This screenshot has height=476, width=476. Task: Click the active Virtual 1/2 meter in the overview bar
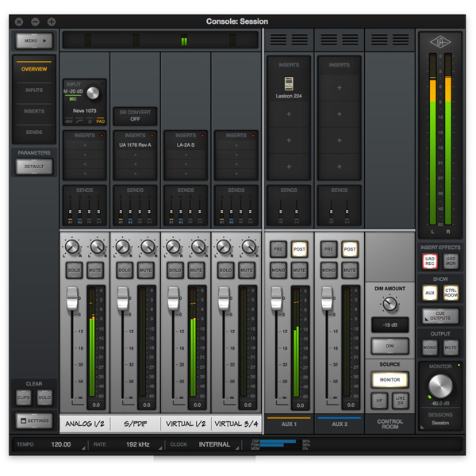pyautogui.click(x=184, y=41)
